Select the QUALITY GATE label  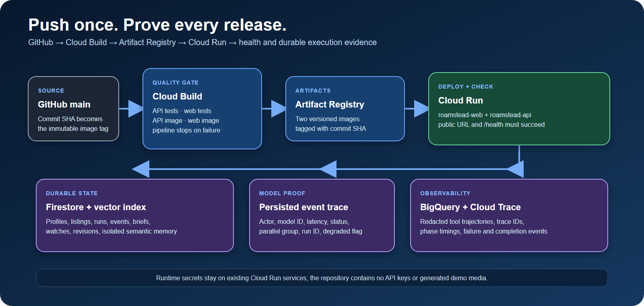175,83
